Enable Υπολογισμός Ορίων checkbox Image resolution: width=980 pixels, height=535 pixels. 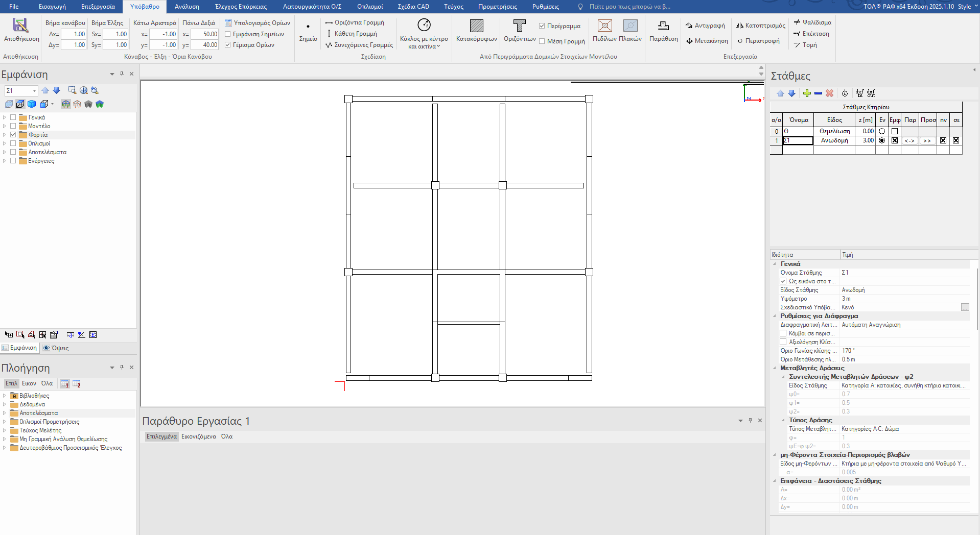[x=228, y=23]
